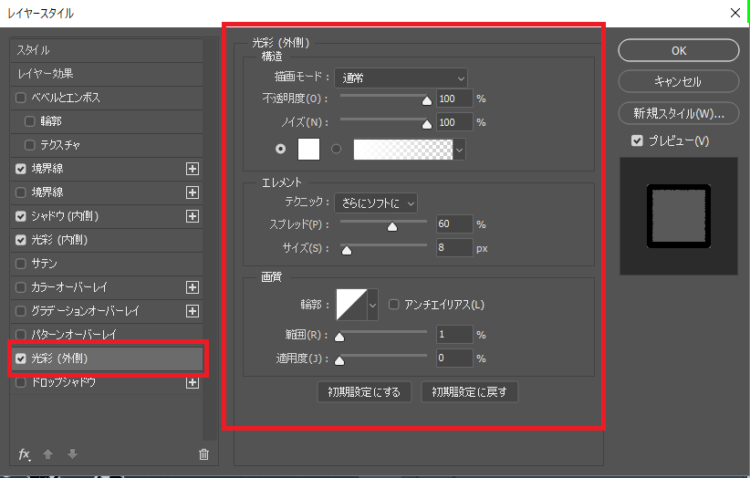Image resolution: width=750 pixels, height=478 pixels.
Task: Click 範囲 value field showing 1
Action: 454,334
